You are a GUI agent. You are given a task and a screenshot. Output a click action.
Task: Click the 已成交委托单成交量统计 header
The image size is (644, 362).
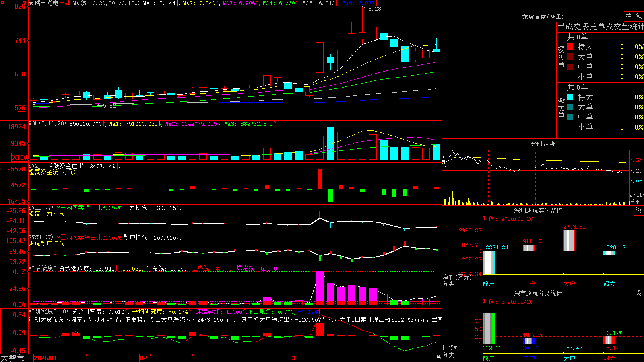[601, 27]
